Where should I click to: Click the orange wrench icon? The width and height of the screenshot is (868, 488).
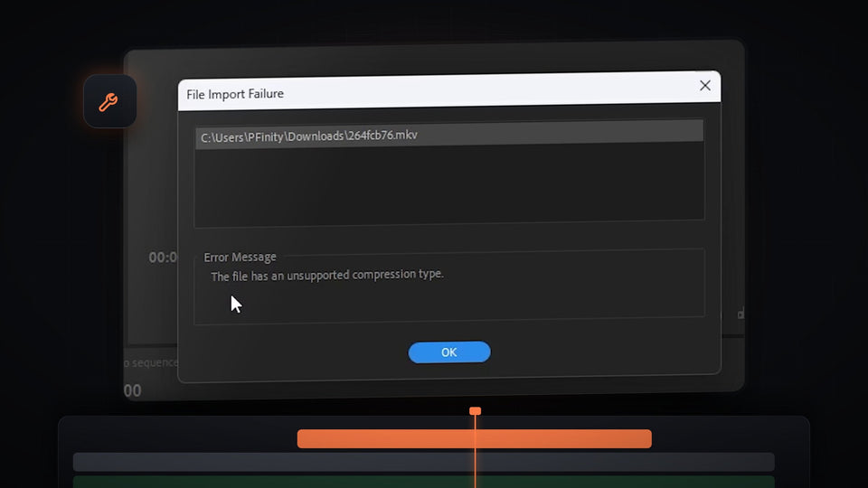coord(108,102)
